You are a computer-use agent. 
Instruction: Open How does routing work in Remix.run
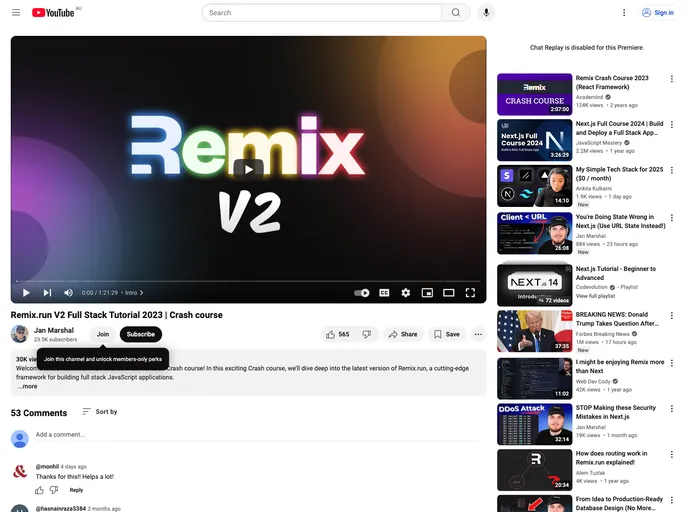(611, 458)
